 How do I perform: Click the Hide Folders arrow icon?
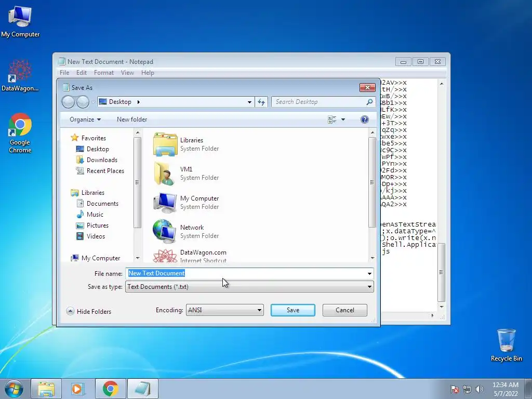point(70,311)
